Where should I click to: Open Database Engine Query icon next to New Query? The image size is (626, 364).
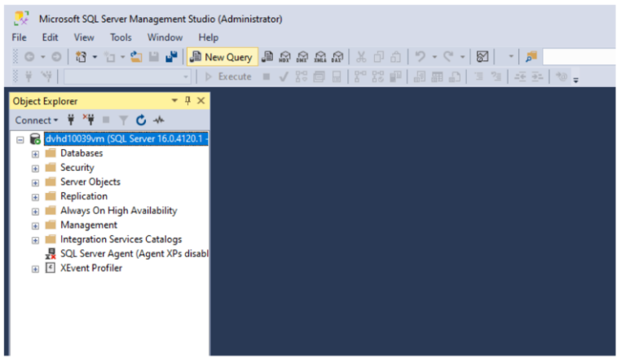point(267,57)
